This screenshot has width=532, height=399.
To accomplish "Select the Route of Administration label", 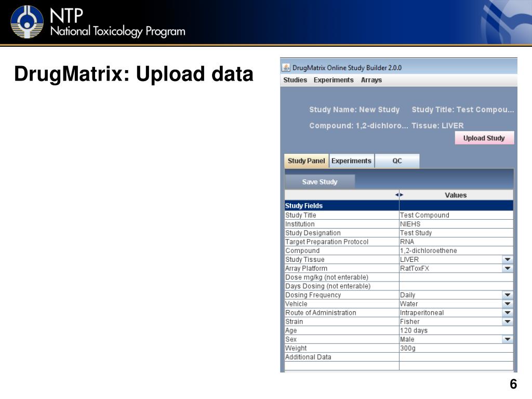I will [321, 312].
